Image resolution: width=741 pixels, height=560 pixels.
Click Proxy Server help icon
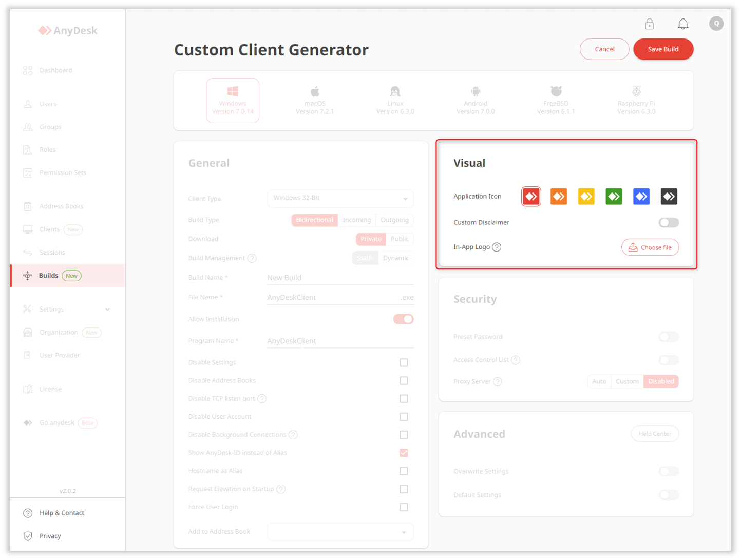pyautogui.click(x=498, y=381)
